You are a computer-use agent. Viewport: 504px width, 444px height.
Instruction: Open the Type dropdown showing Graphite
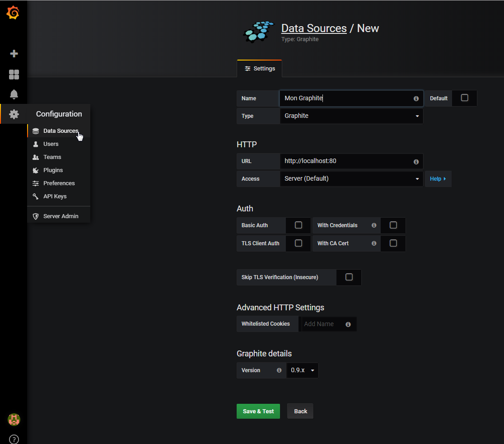click(x=351, y=116)
